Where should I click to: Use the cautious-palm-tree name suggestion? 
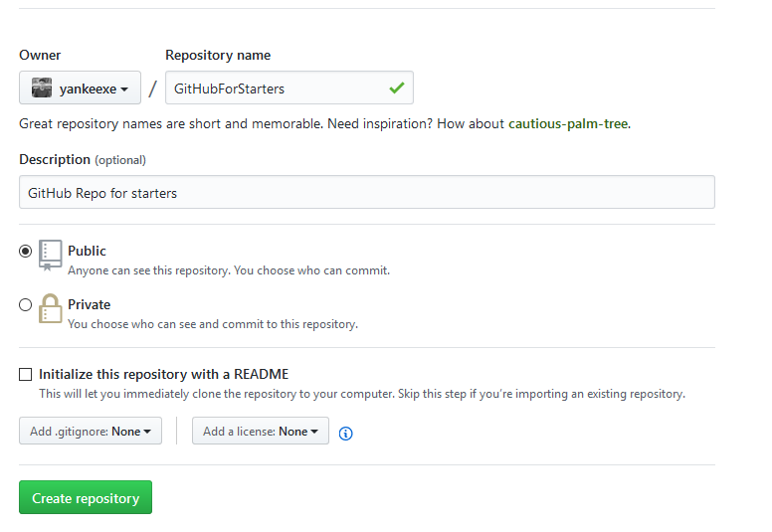click(x=568, y=124)
